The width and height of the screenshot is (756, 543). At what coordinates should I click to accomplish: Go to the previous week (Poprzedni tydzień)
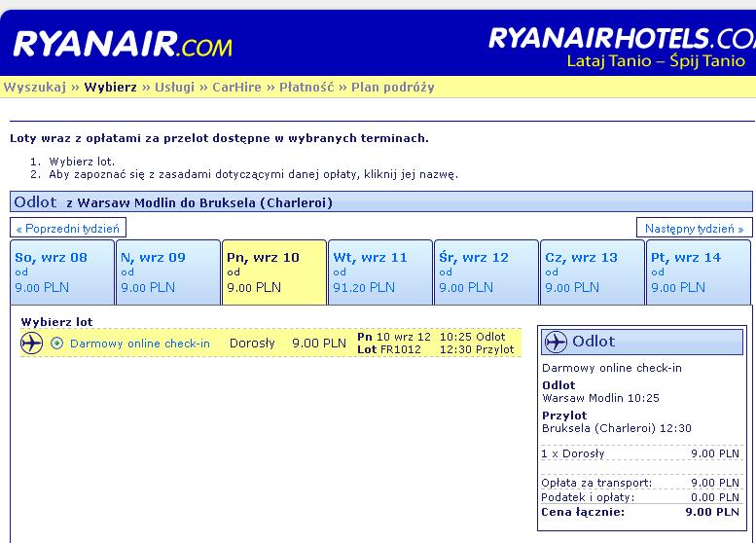point(68,228)
